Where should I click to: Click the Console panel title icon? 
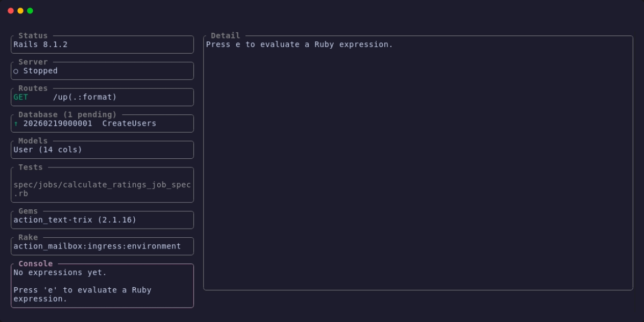[35, 264]
